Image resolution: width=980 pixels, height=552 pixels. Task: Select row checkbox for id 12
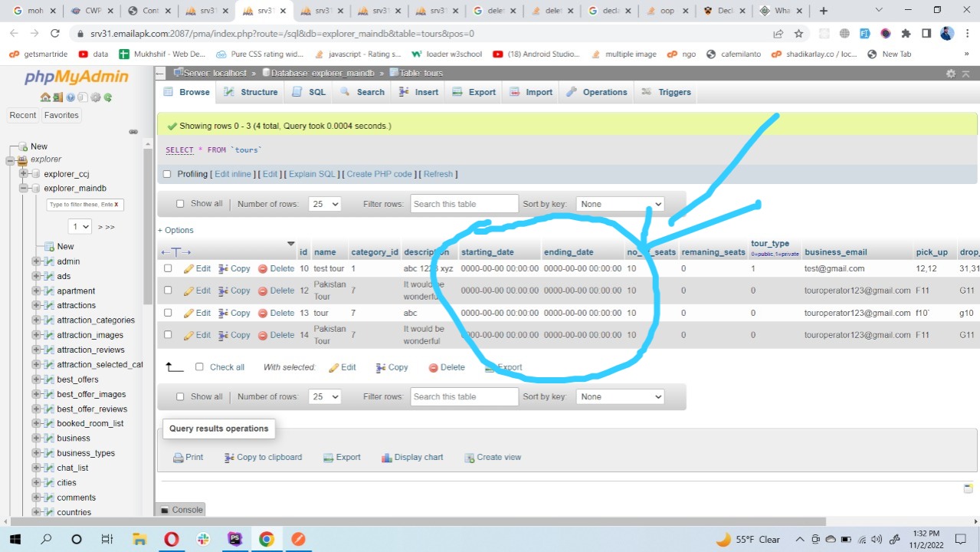click(x=168, y=291)
